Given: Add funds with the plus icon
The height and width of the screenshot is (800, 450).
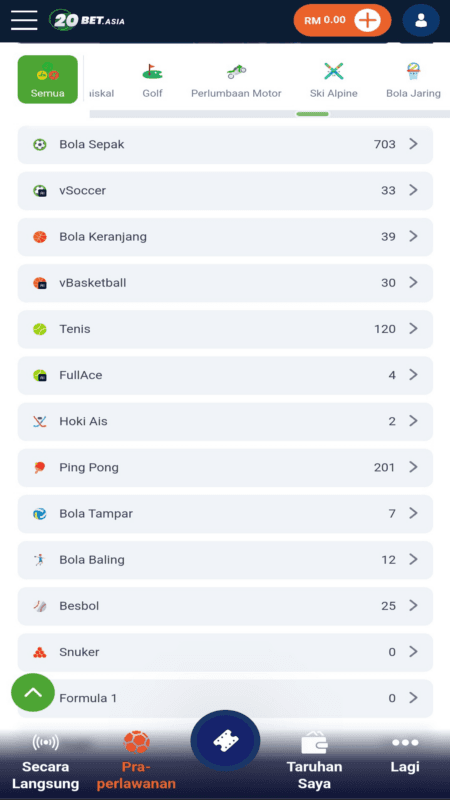Looking at the screenshot, I should pyautogui.click(x=367, y=20).
